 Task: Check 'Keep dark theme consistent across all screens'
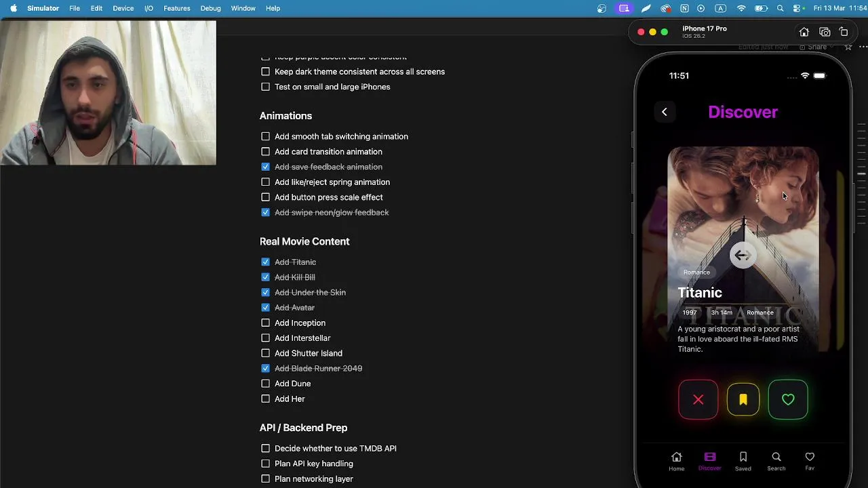click(265, 72)
